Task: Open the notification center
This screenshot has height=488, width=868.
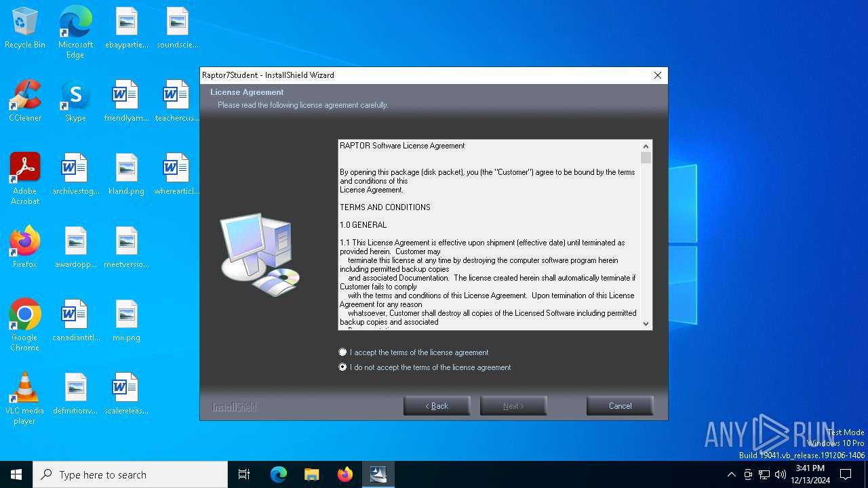Action: (846, 474)
